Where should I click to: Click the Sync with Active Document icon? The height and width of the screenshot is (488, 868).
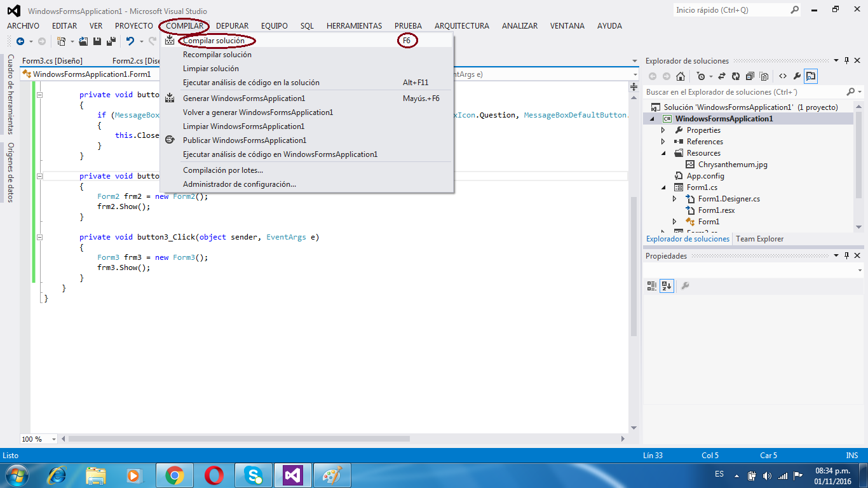coord(722,76)
